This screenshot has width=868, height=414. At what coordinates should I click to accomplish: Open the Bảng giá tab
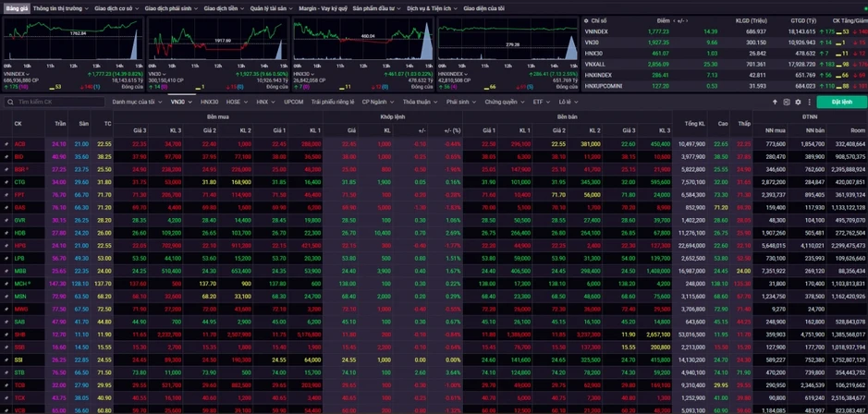coord(16,9)
